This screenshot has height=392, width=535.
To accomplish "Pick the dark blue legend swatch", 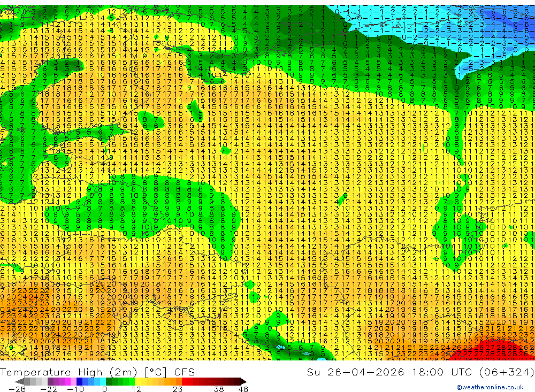I will [79, 382].
